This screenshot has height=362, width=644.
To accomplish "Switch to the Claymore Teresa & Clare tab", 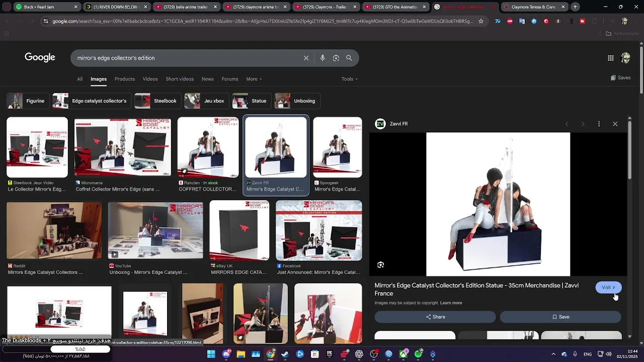I will pyautogui.click(x=535, y=7).
